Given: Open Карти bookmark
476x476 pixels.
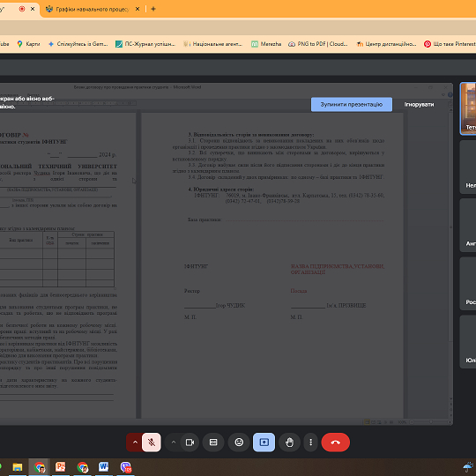Looking at the screenshot, I should [x=28, y=44].
